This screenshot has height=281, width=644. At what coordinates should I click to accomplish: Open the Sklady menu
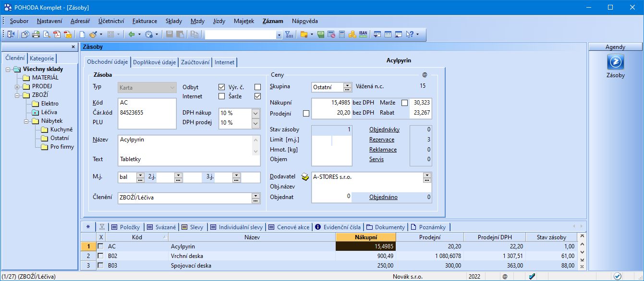click(x=173, y=21)
